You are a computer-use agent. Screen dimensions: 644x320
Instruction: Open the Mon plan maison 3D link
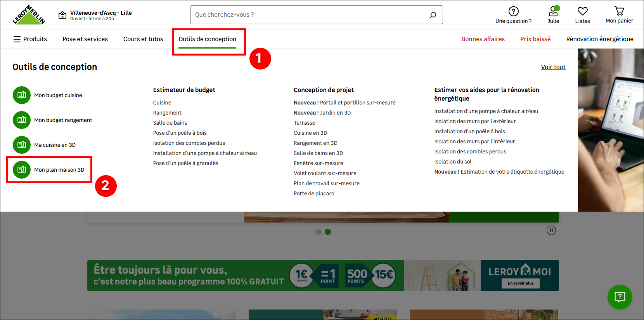59,170
